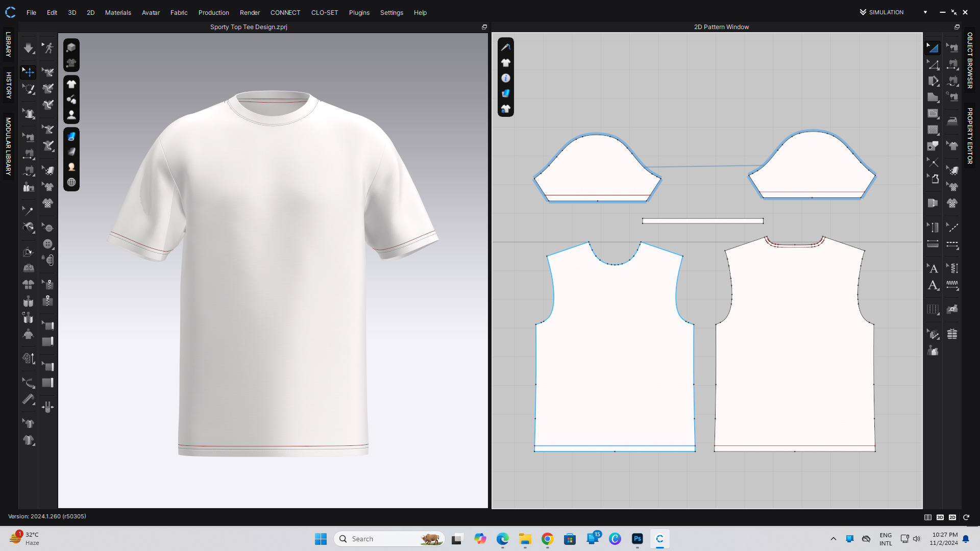980x551 pixels.
Task: Click the Windows taskbar Search field
Action: [389, 539]
